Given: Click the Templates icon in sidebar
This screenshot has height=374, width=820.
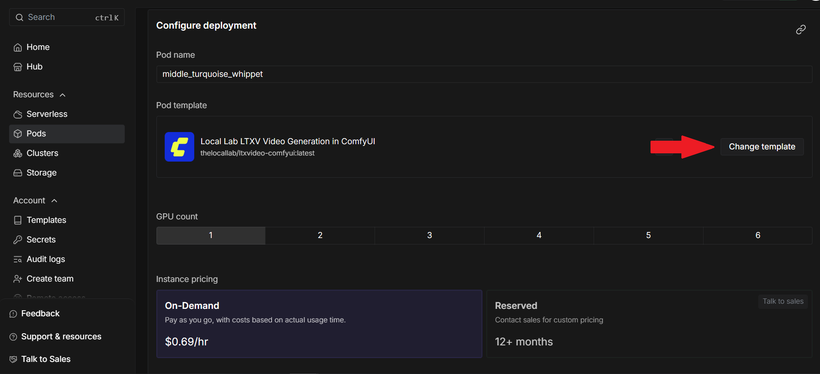Looking at the screenshot, I should (17, 220).
